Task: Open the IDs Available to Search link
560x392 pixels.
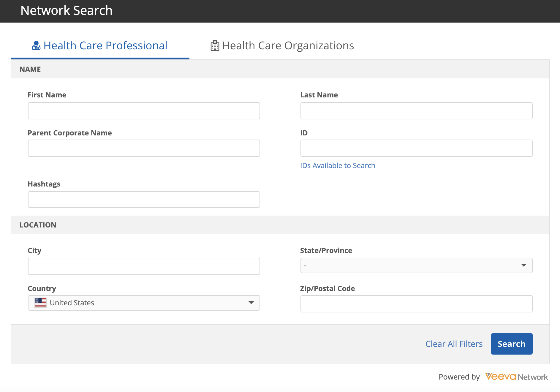Action: pos(338,165)
